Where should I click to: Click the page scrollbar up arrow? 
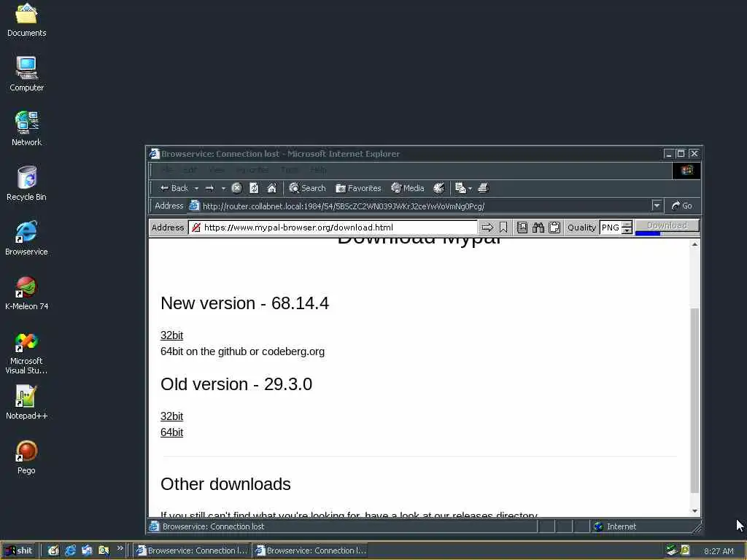(x=695, y=244)
